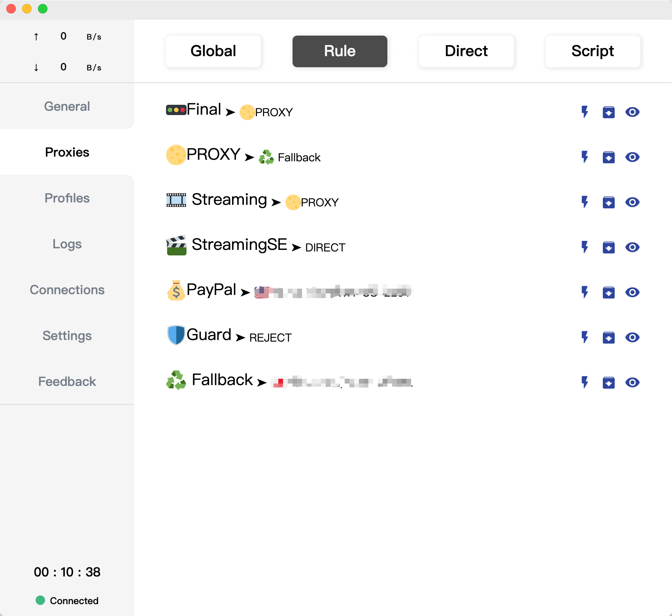Click lightning bolt icon in Guard row
Screen dimensions: 672x616
585,337
